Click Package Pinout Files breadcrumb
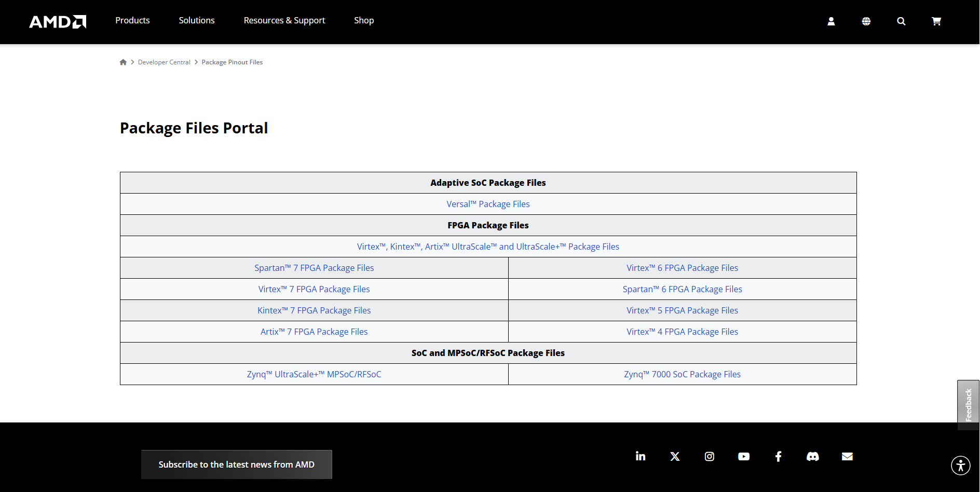This screenshot has height=492, width=980. tap(232, 62)
